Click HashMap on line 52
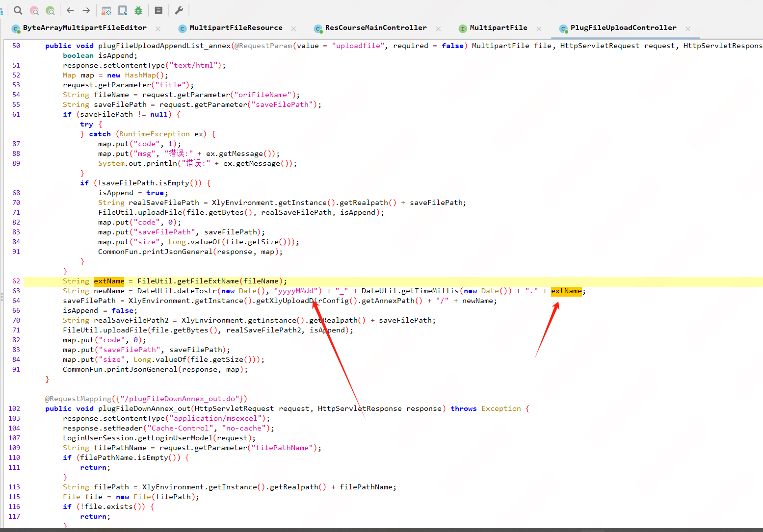Image resolution: width=763 pixels, height=532 pixels. click(x=140, y=75)
